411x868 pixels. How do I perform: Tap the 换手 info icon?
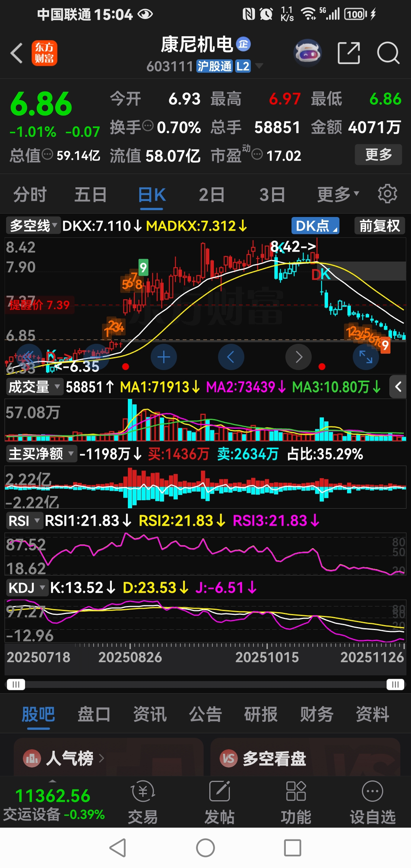tap(148, 125)
